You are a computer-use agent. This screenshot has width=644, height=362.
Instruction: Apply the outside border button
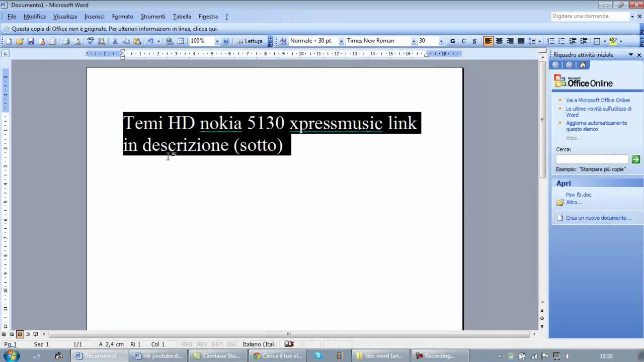pos(597,41)
